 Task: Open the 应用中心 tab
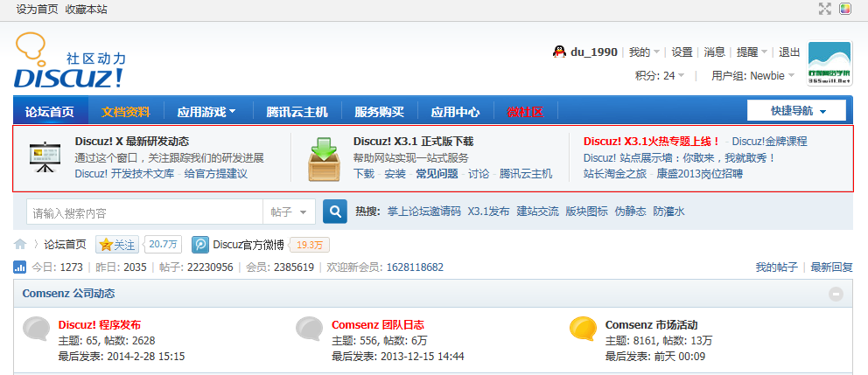point(455,112)
